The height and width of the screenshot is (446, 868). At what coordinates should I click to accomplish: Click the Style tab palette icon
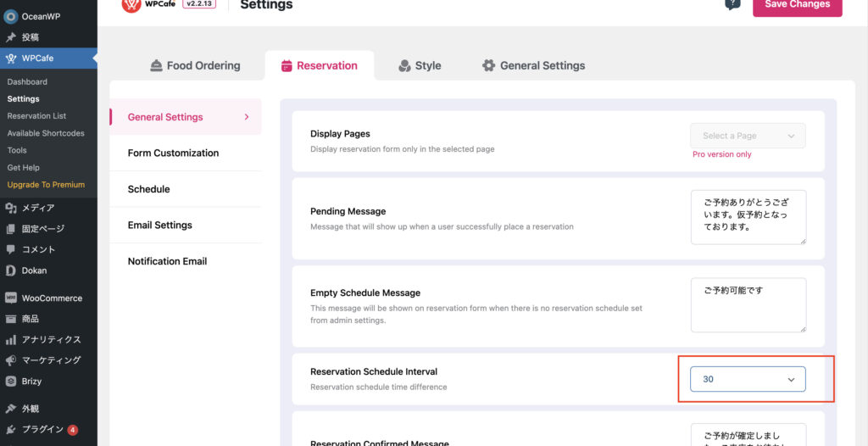click(x=404, y=65)
